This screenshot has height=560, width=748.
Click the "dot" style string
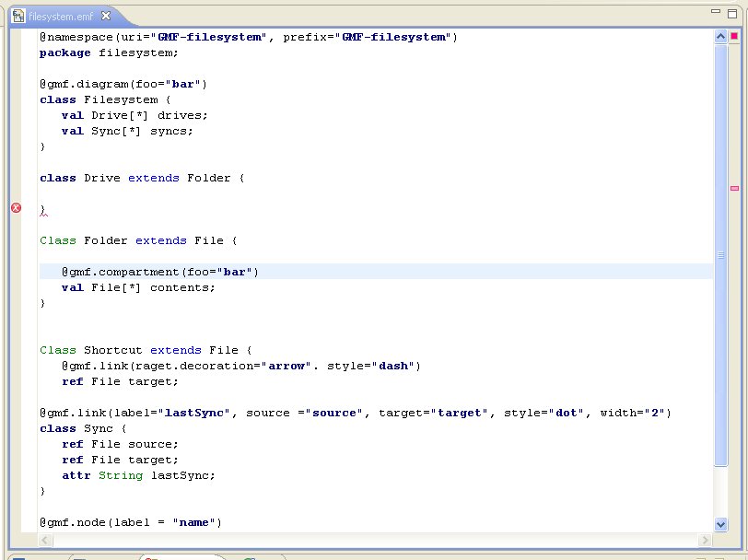coord(567,413)
